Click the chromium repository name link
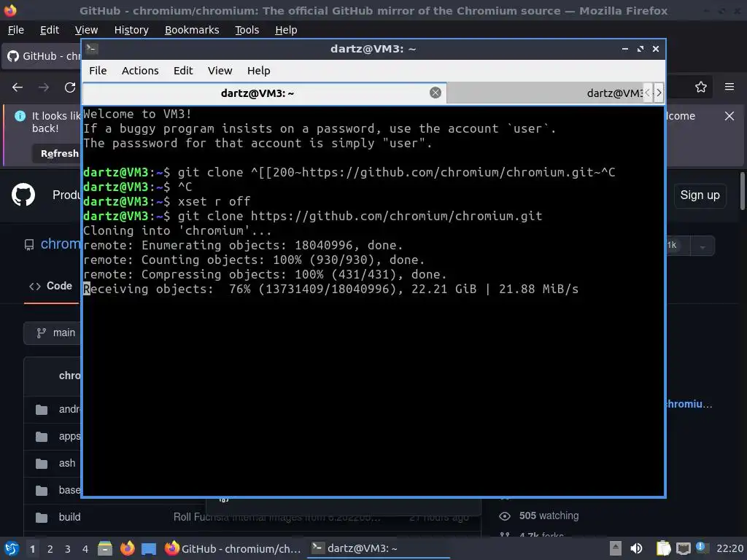The image size is (747, 560). tap(61, 244)
